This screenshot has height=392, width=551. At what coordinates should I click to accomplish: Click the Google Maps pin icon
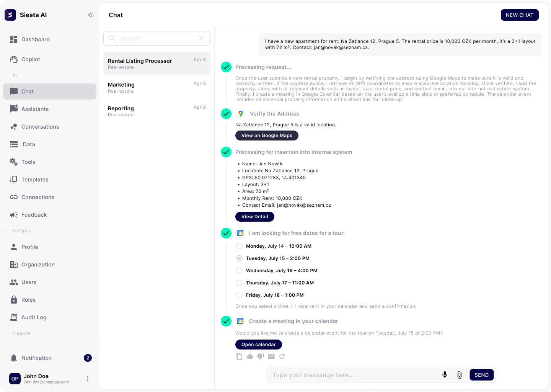tap(241, 114)
